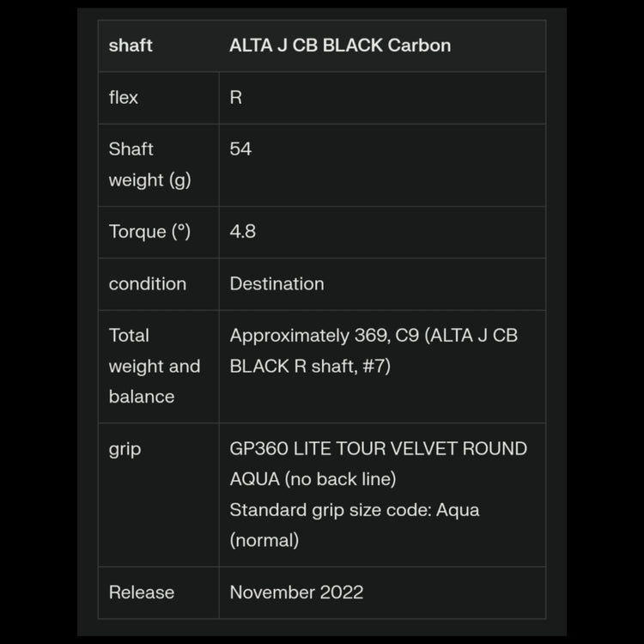Click the 'Total weight and balance' label
Viewport: 644px width, 644px height.
coord(154,366)
